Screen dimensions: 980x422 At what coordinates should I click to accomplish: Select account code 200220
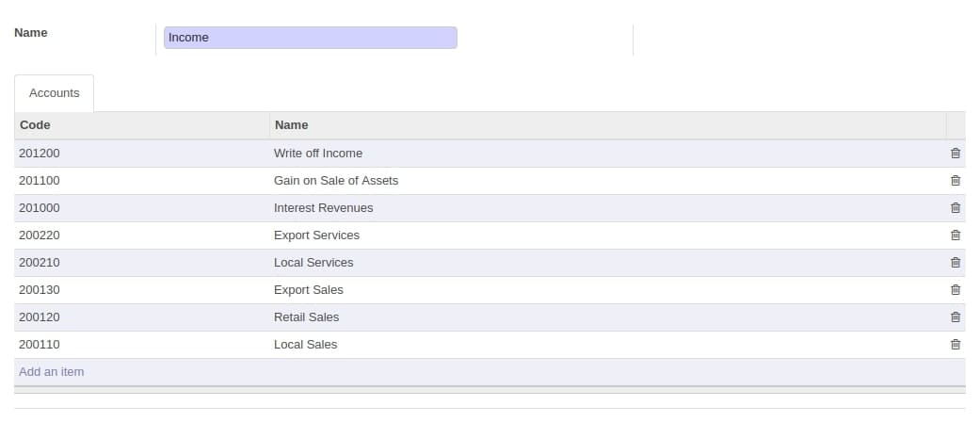pos(40,235)
